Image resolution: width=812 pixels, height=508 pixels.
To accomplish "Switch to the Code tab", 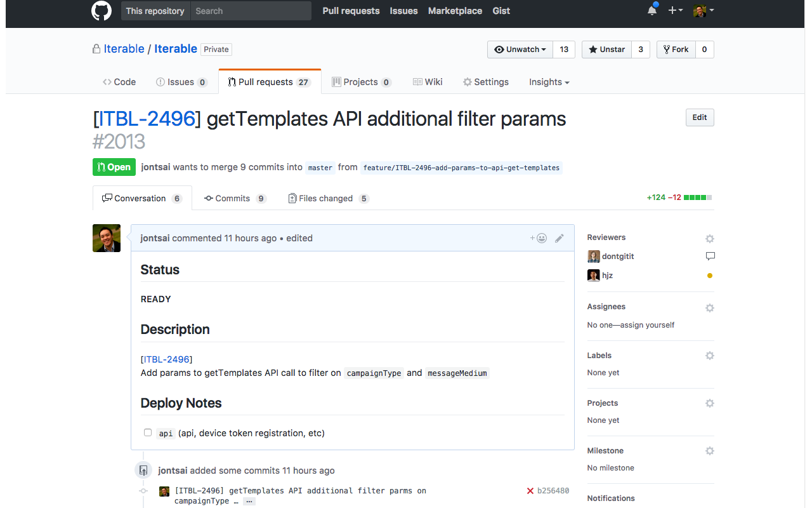I will pos(119,82).
